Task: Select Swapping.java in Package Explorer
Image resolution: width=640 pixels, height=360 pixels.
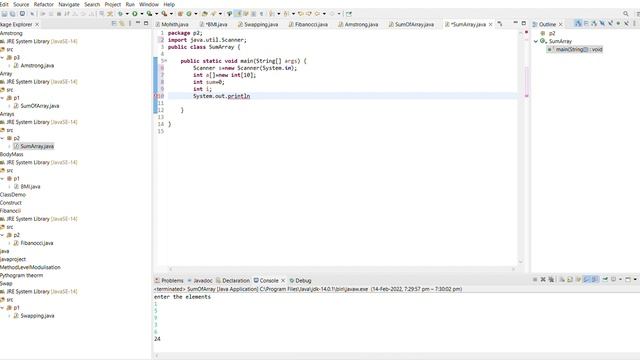Action: (x=34, y=316)
